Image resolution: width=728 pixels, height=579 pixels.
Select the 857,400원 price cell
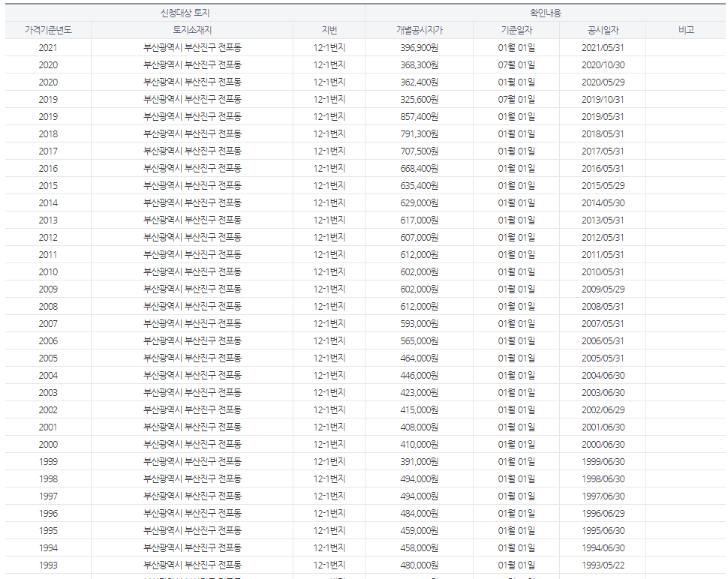coord(420,116)
